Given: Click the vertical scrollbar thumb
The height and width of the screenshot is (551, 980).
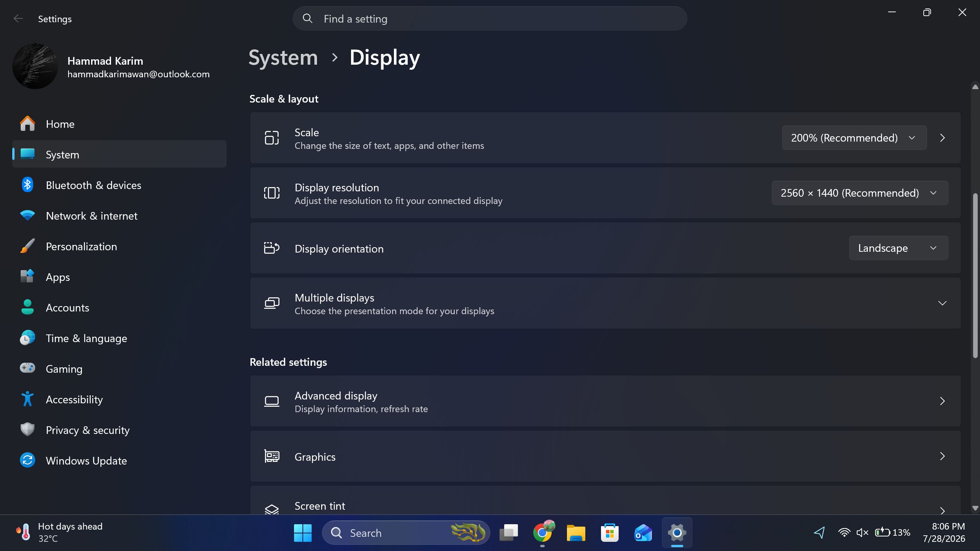Looking at the screenshot, I should pyautogui.click(x=975, y=275).
